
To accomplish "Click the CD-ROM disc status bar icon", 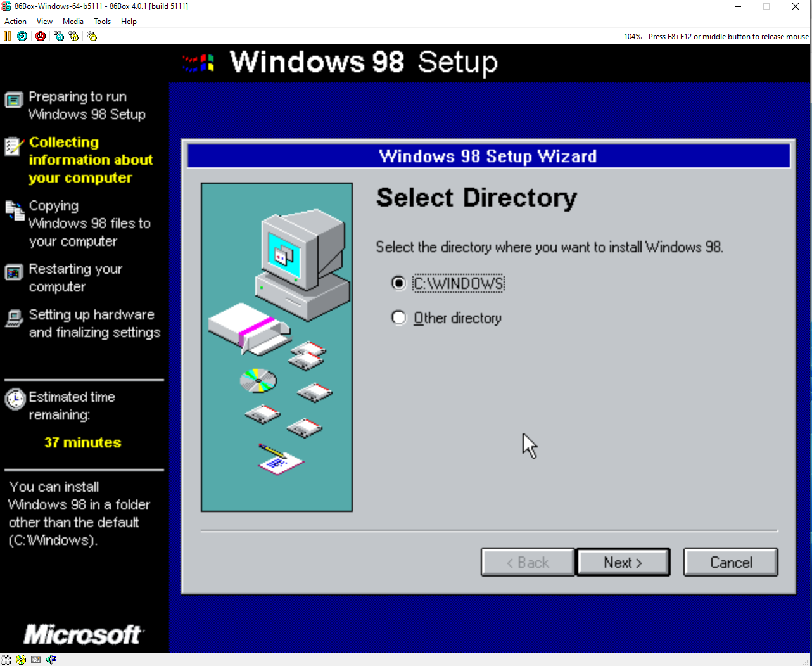I will (x=21, y=660).
